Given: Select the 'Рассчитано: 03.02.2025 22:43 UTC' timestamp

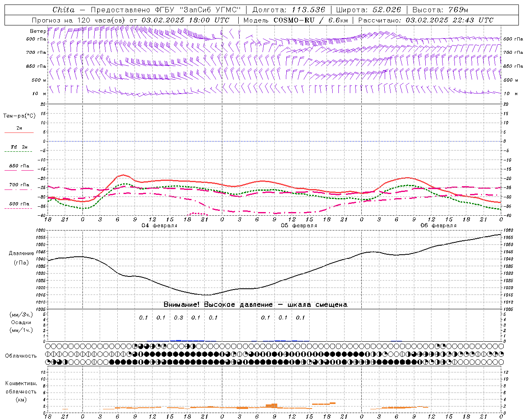Looking at the screenshot, I should tap(426, 20).
